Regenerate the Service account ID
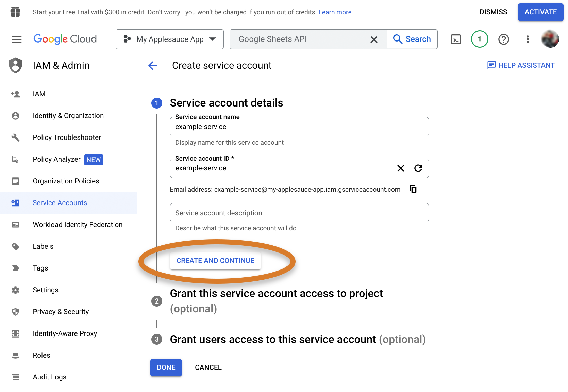The height and width of the screenshot is (392, 568). pos(418,168)
